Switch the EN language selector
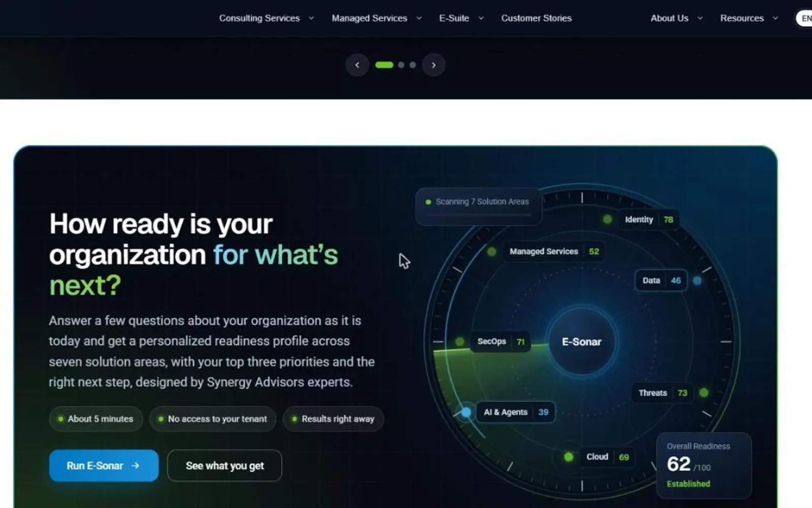The width and height of the screenshot is (812, 508). click(804, 18)
